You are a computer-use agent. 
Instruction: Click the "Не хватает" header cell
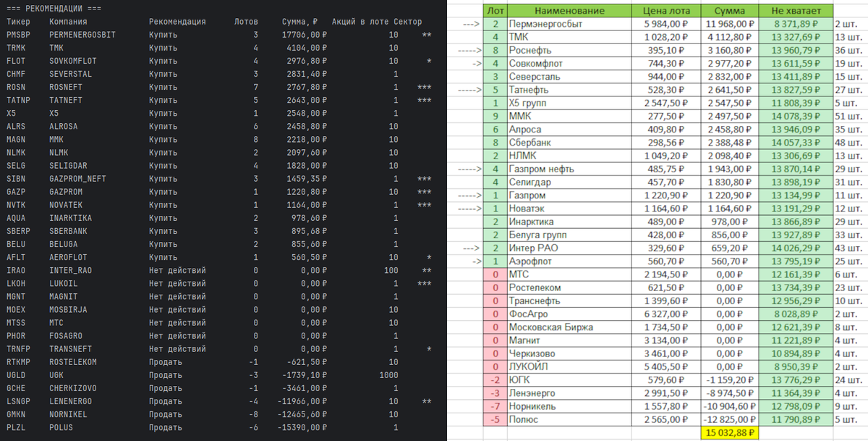point(796,11)
